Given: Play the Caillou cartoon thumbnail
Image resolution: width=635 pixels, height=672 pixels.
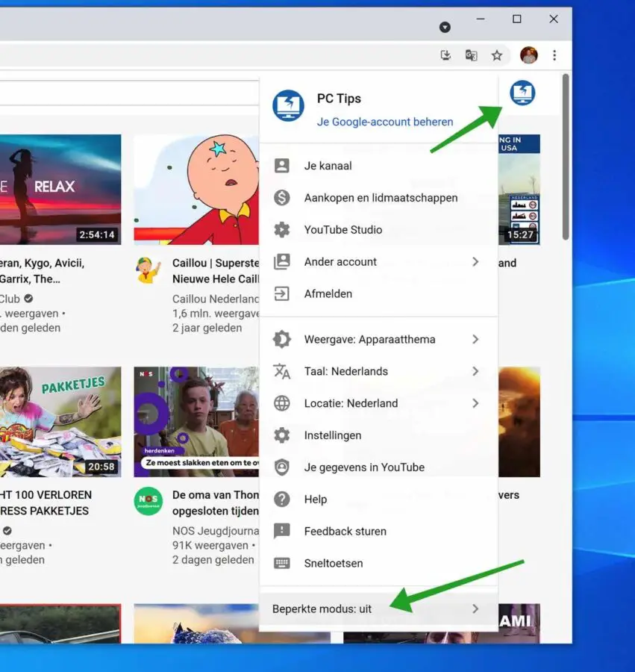Looking at the screenshot, I should click(x=196, y=190).
